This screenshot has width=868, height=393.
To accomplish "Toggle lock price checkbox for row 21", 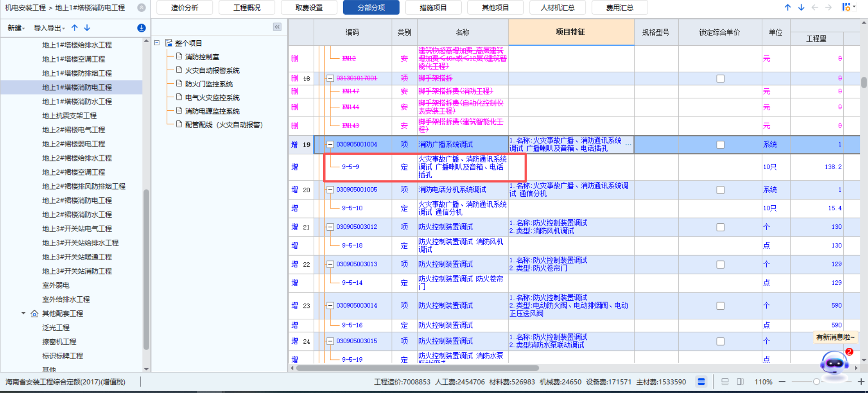I will (x=720, y=227).
